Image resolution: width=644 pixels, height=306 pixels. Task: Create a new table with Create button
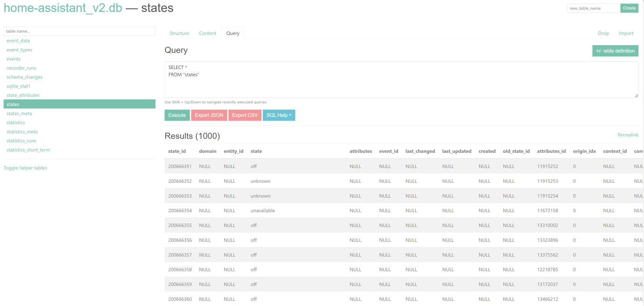coord(629,8)
